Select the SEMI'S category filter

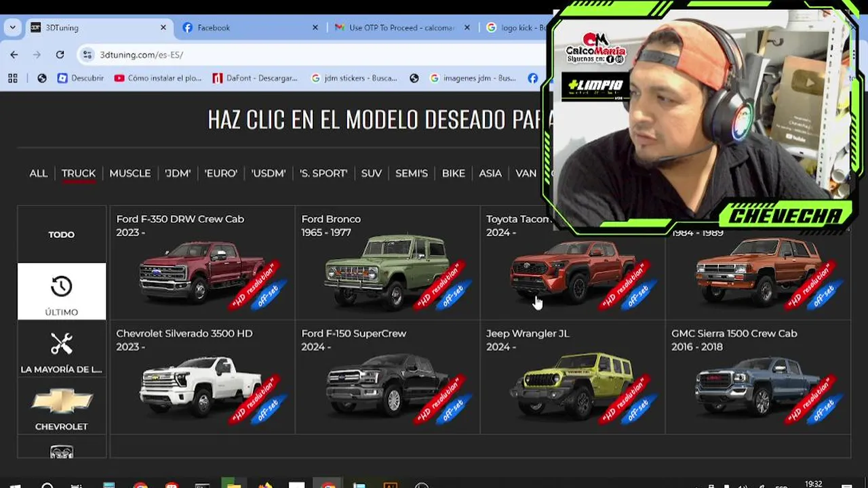[412, 174]
